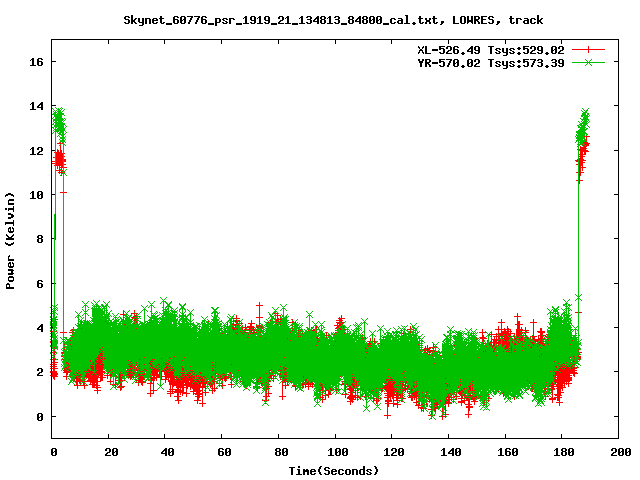Click the x-axis tick label 20
The image size is (640, 480).
111,452
